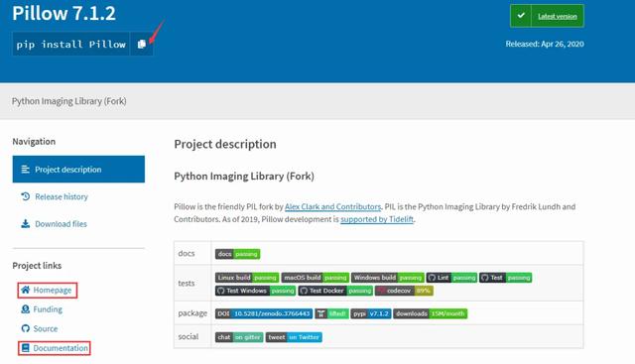Viewport: 635px width, 364px height.
Task: Open the Latest version link
Action: click(558, 16)
